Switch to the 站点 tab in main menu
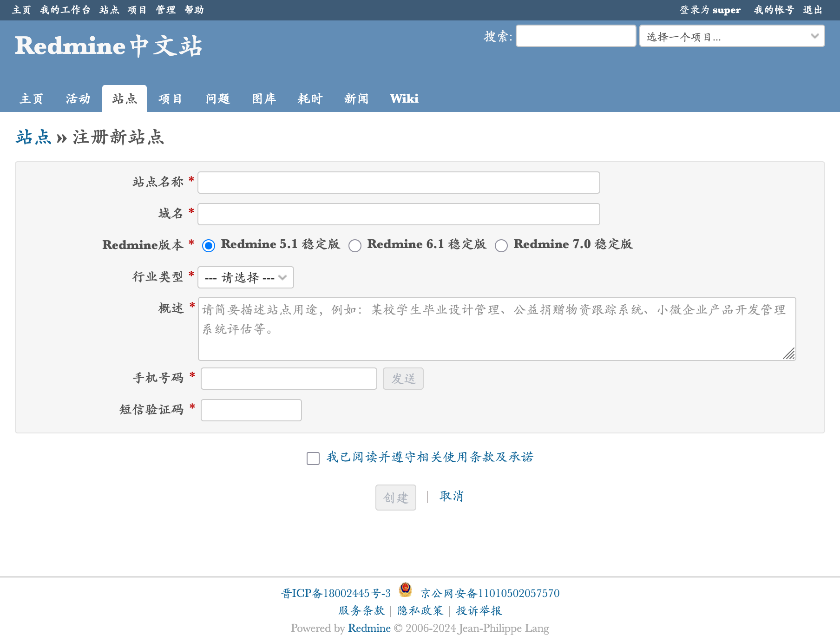This screenshot has height=642, width=840. pos(125,99)
